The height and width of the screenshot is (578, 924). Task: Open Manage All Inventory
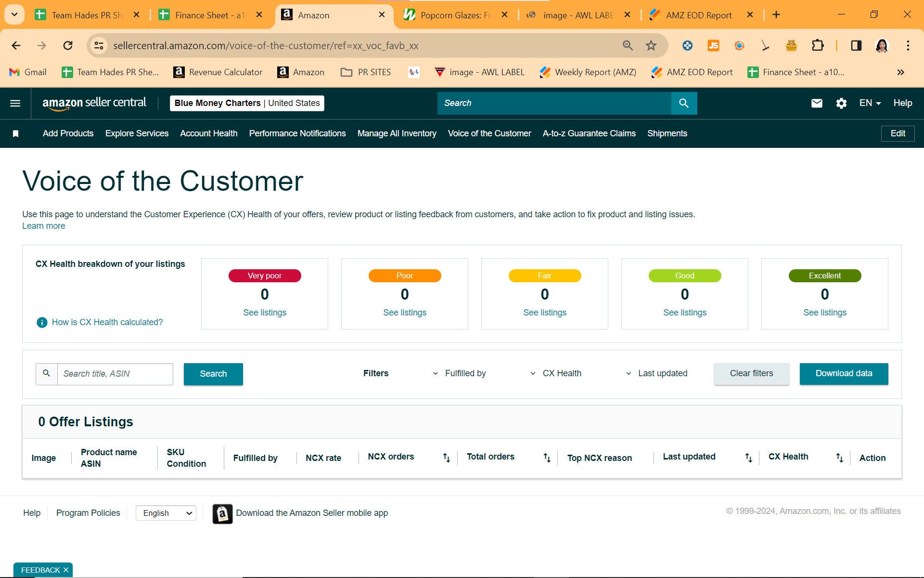397,133
